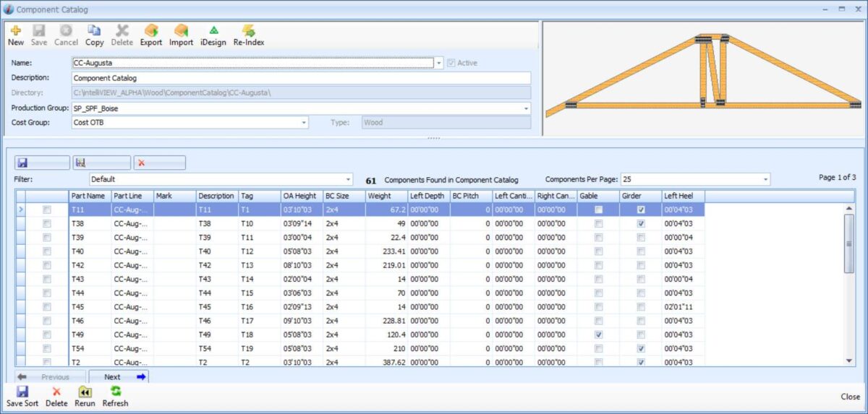Open the Filter dropdown set to Default
The width and height of the screenshot is (868, 414).
(349, 179)
